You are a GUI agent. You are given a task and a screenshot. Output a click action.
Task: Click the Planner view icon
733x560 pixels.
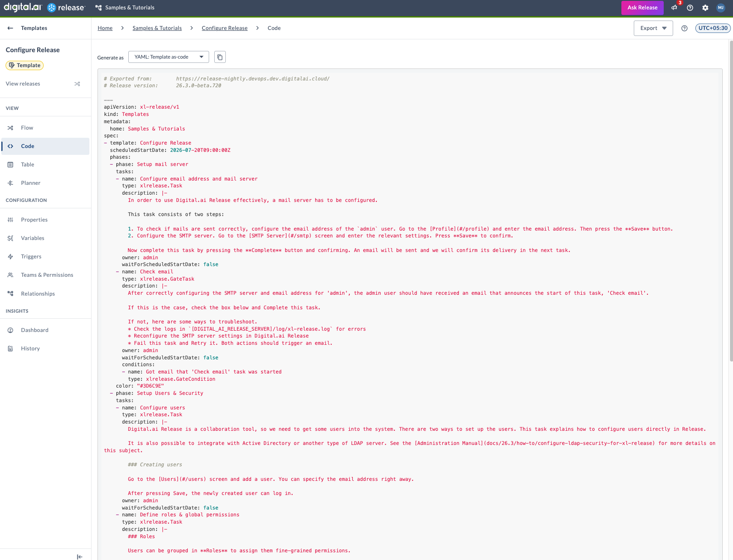[x=10, y=183]
